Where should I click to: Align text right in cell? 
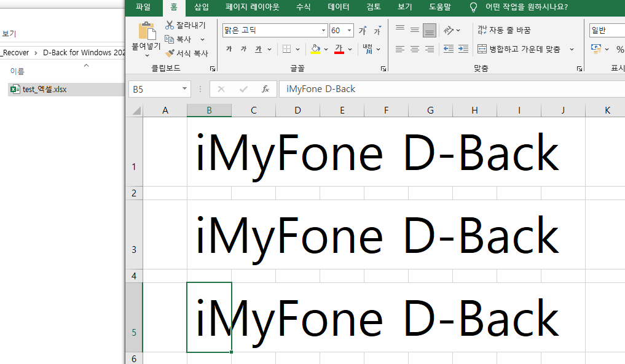pyautogui.click(x=430, y=49)
